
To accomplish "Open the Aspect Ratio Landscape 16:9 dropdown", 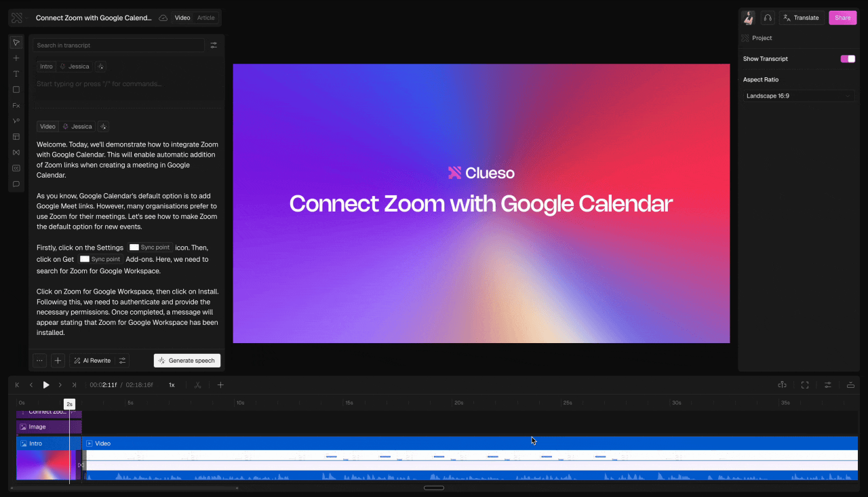I will [x=798, y=96].
